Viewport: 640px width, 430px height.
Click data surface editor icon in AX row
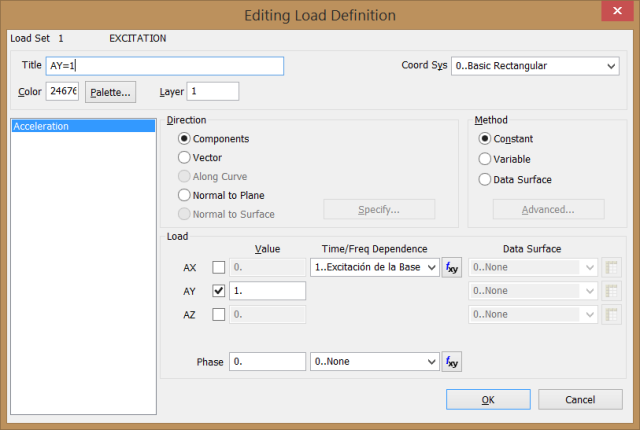611,268
